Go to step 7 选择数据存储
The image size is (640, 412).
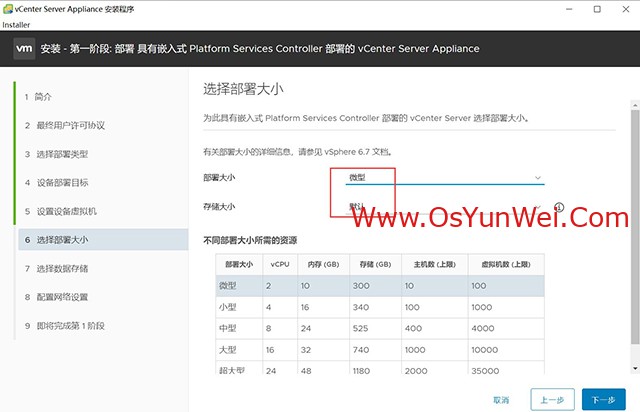(56, 268)
